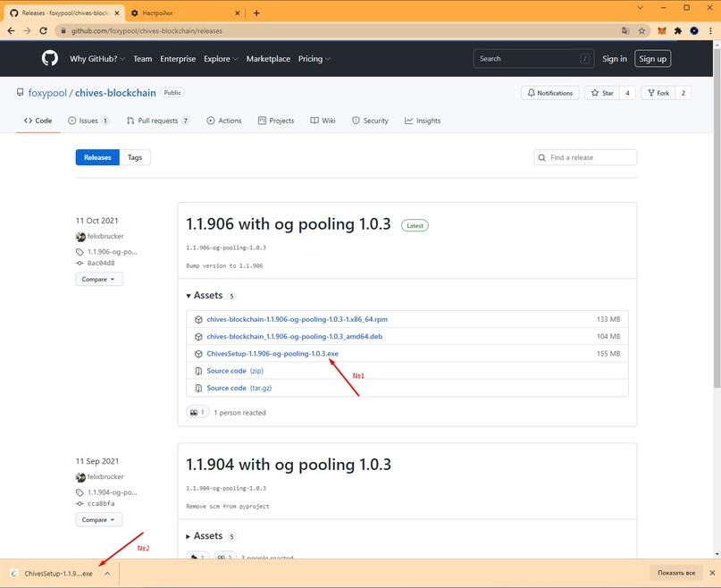Open Compare dropdown for 1.1.906 release
The width and height of the screenshot is (721, 588).
99,280
